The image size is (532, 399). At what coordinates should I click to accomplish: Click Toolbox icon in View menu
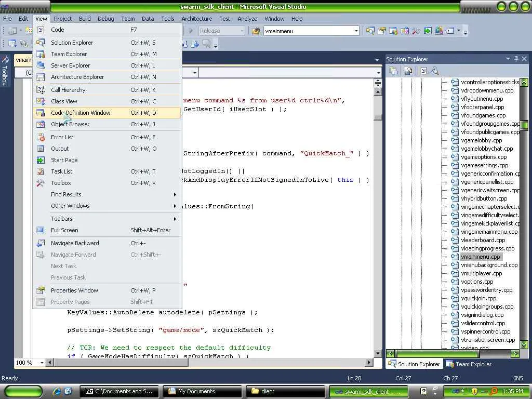[x=41, y=183]
